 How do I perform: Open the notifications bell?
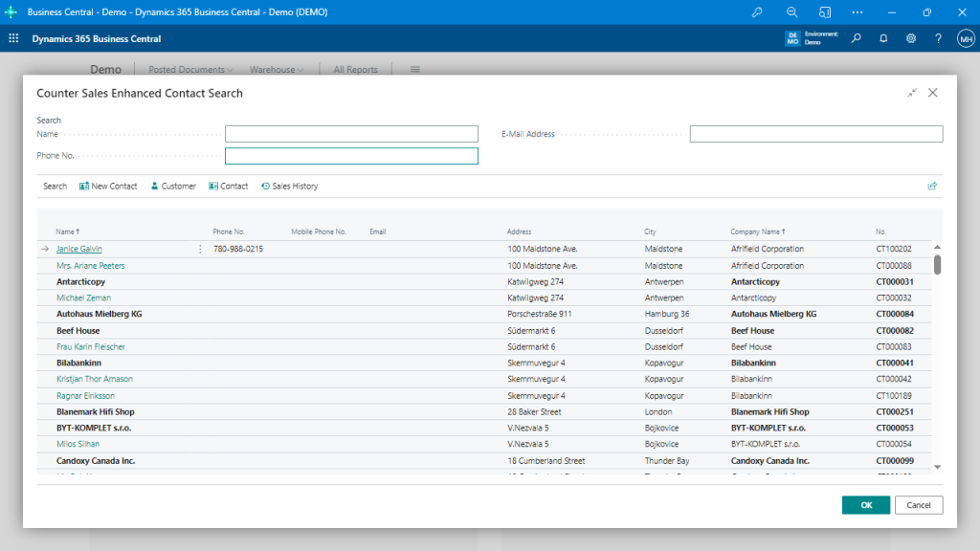(x=883, y=38)
